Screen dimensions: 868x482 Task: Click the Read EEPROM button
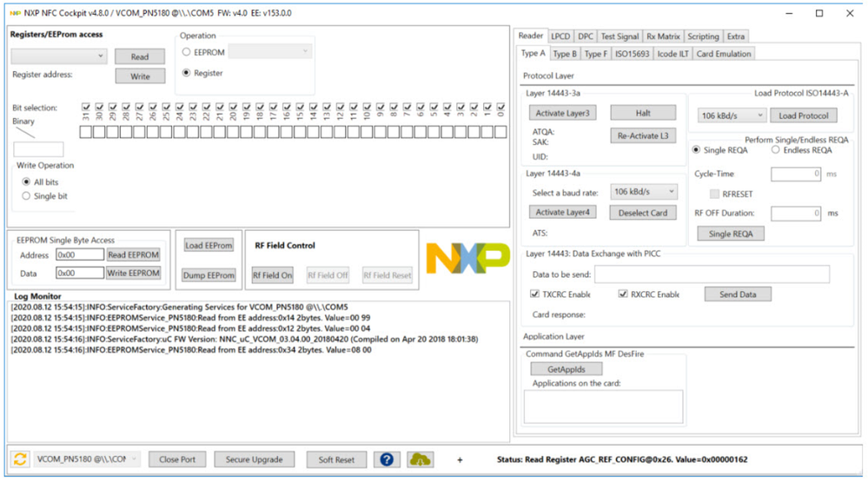tap(134, 254)
